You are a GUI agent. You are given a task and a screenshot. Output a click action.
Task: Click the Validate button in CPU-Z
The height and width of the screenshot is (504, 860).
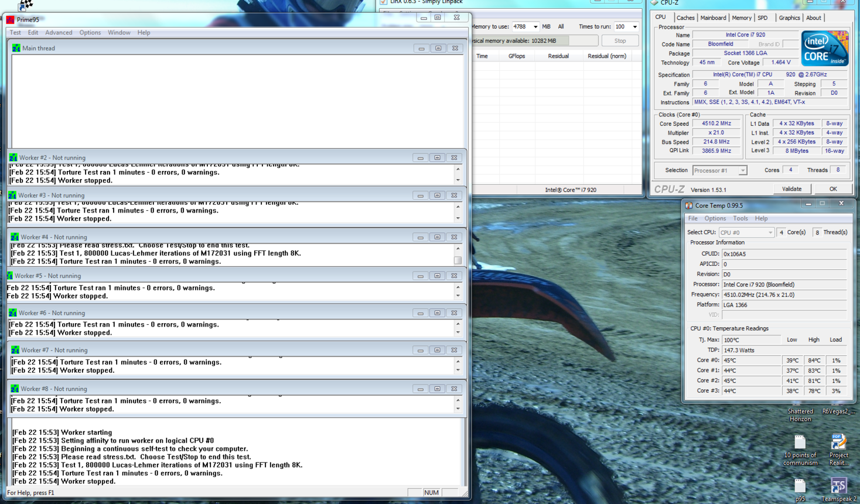point(792,188)
